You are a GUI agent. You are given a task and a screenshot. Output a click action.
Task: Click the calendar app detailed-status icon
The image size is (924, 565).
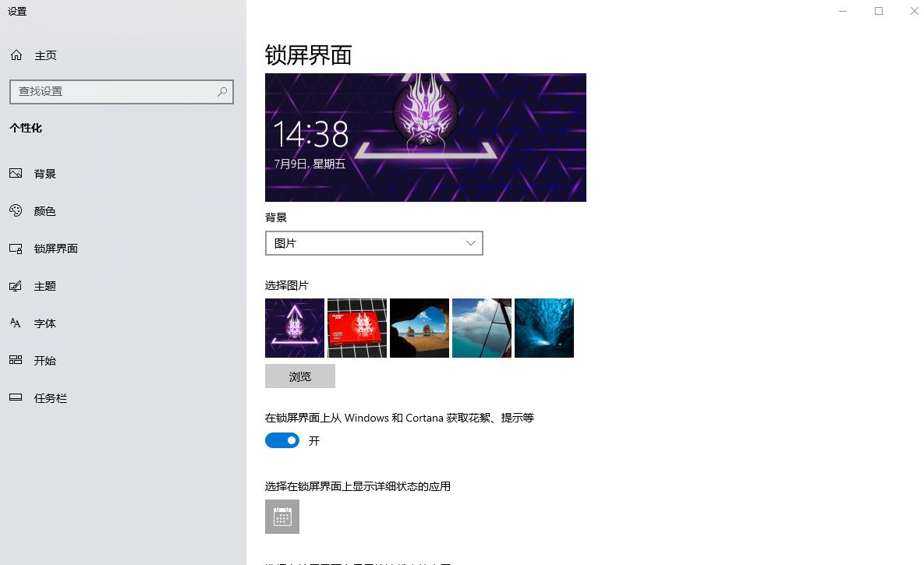click(x=282, y=516)
